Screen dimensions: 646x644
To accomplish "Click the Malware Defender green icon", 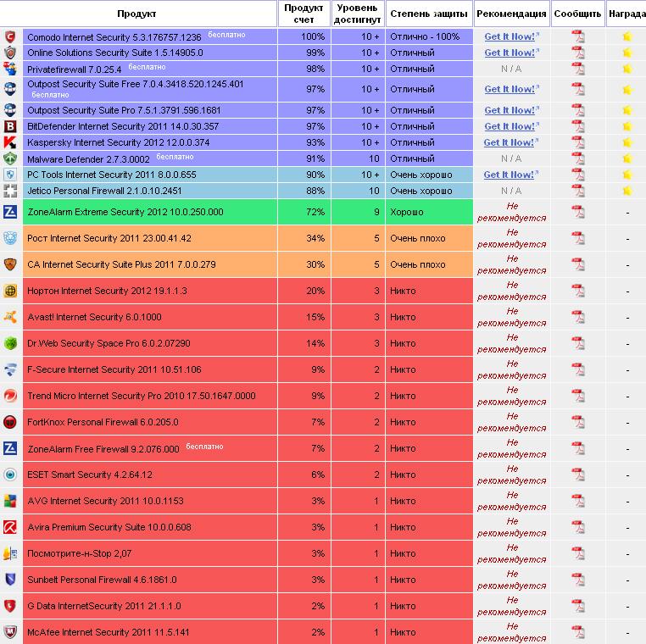I will [x=10, y=158].
